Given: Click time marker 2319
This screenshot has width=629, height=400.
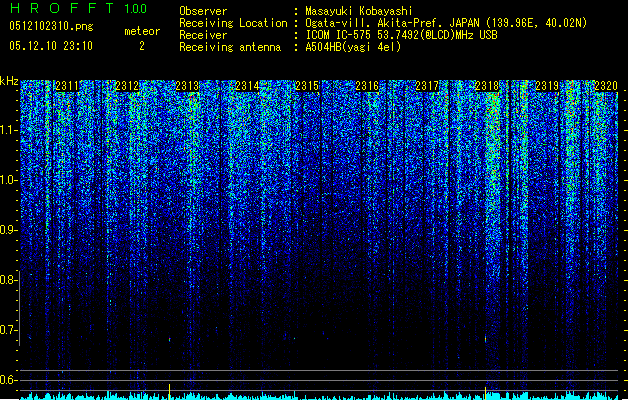Looking at the screenshot, I should coord(547,86).
